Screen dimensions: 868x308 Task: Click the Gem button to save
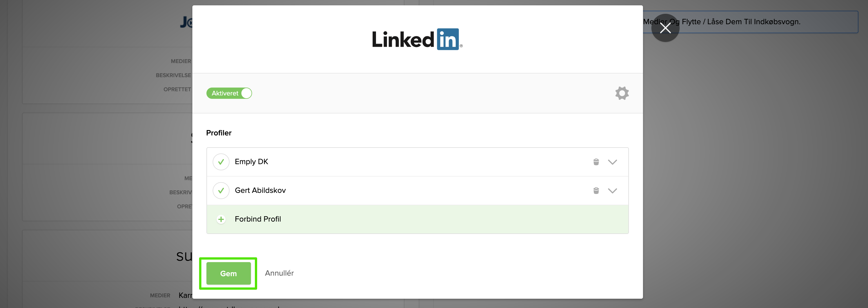[228, 273]
